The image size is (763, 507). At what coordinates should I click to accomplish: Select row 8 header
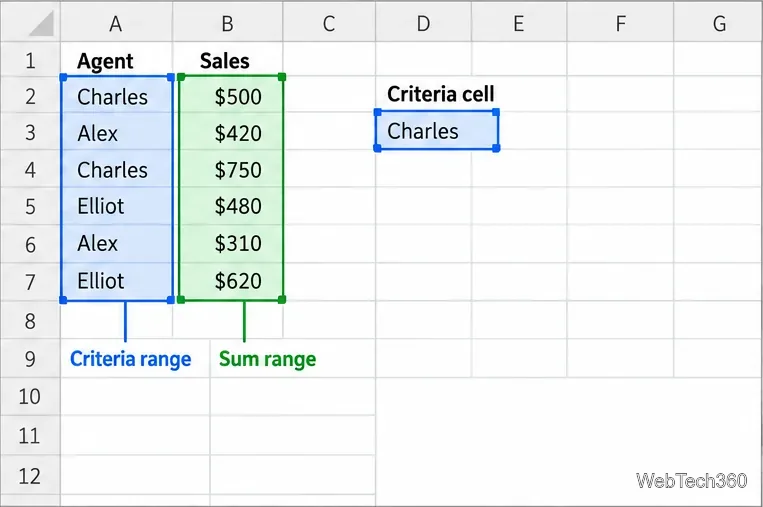30,320
